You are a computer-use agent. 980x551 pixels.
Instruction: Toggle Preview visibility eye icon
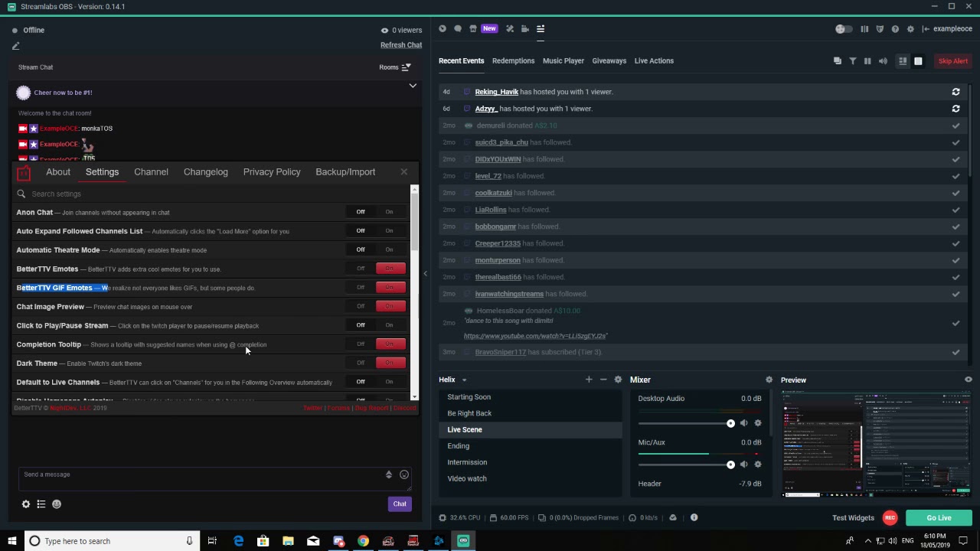[968, 380]
